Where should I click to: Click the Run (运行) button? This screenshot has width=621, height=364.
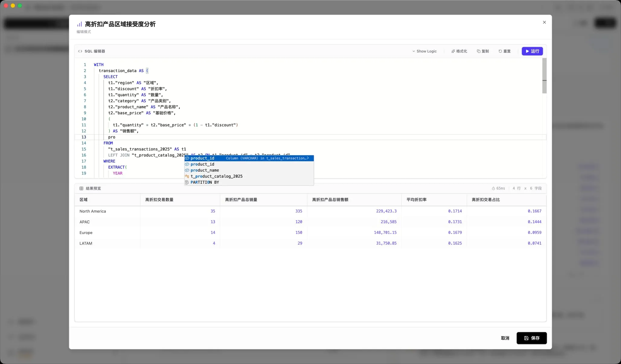pyautogui.click(x=532, y=51)
